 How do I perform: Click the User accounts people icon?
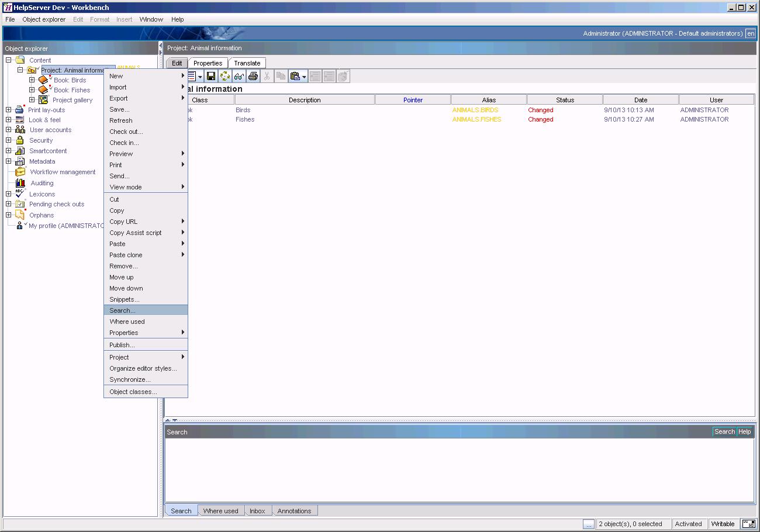tap(20, 130)
